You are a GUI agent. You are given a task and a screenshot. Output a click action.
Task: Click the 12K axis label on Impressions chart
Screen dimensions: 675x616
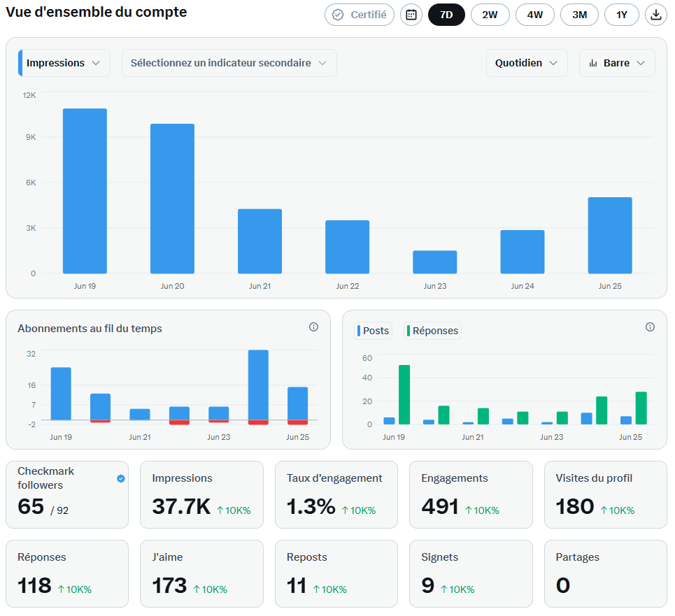[29, 95]
